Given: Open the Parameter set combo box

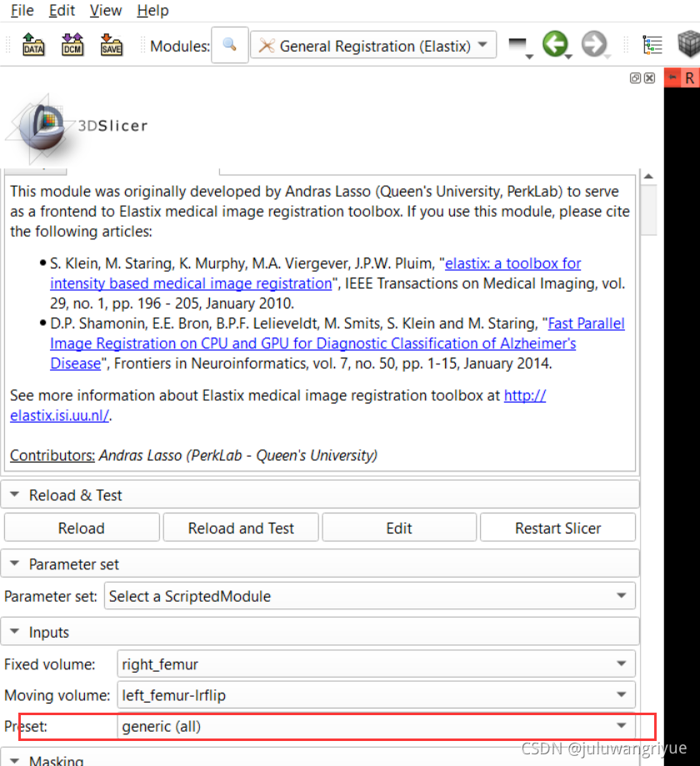Looking at the screenshot, I should click(370, 596).
